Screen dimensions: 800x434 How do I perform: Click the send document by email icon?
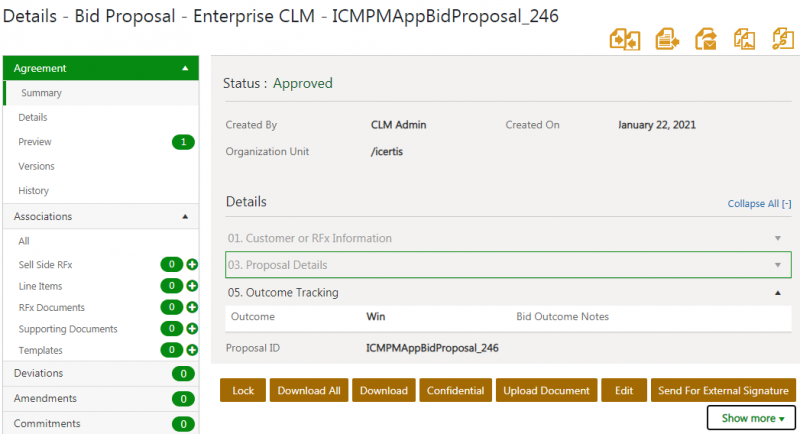[x=706, y=39]
